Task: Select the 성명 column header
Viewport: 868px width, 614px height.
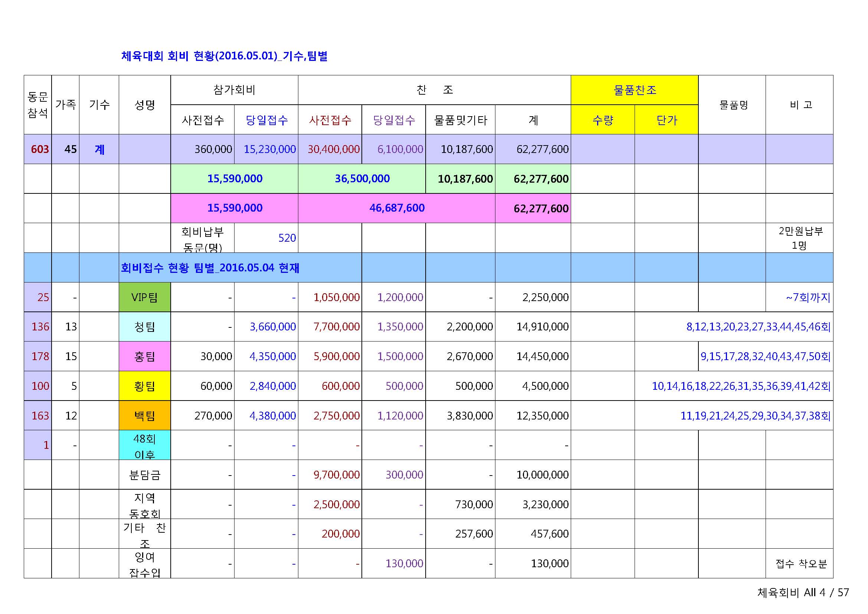Action: [145, 105]
